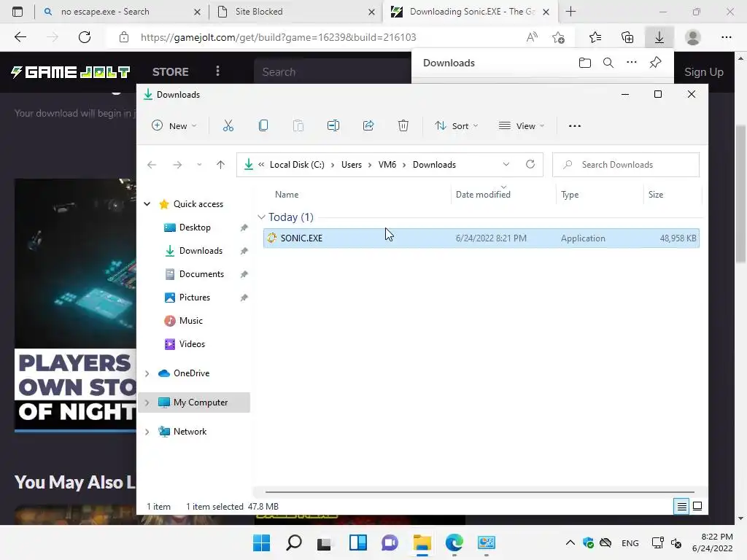Viewport: 747px width, 560px height.
Task: Click search icon in Edge Downloads panel
Action: tap(608, 63)
